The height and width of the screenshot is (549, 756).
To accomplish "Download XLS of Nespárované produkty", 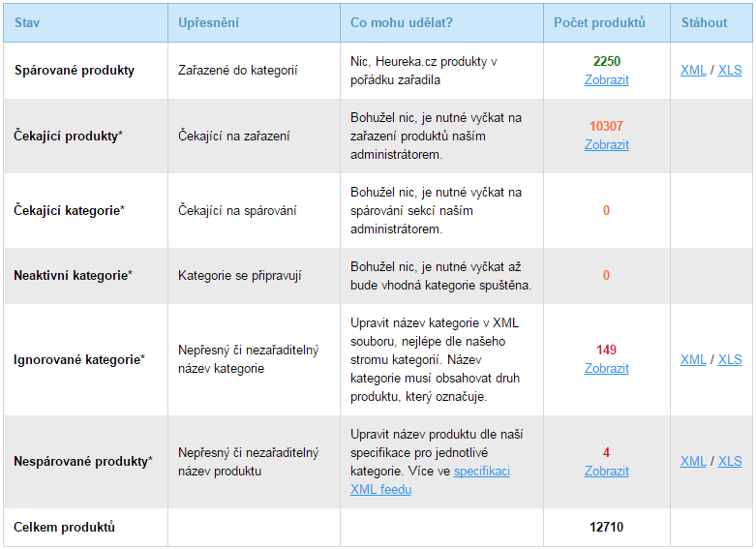I will 730,461.
